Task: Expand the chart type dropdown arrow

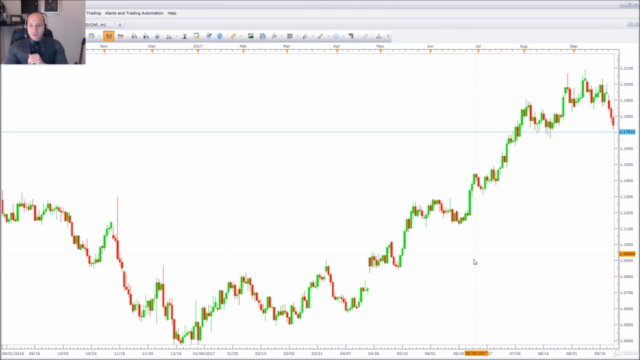Action: tap(99, 36)
